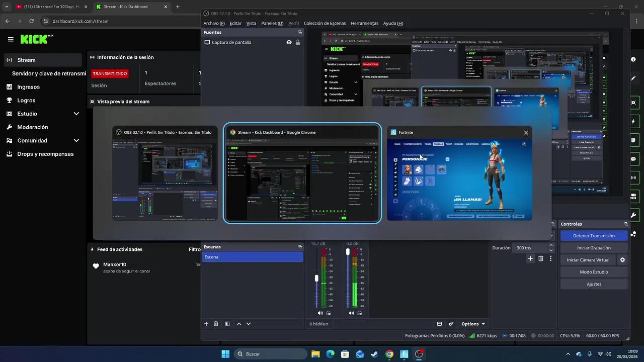Open the chat bubble icon on the right edge
The height and width of the screenshot is (362, 644).
tap(633, 159)
